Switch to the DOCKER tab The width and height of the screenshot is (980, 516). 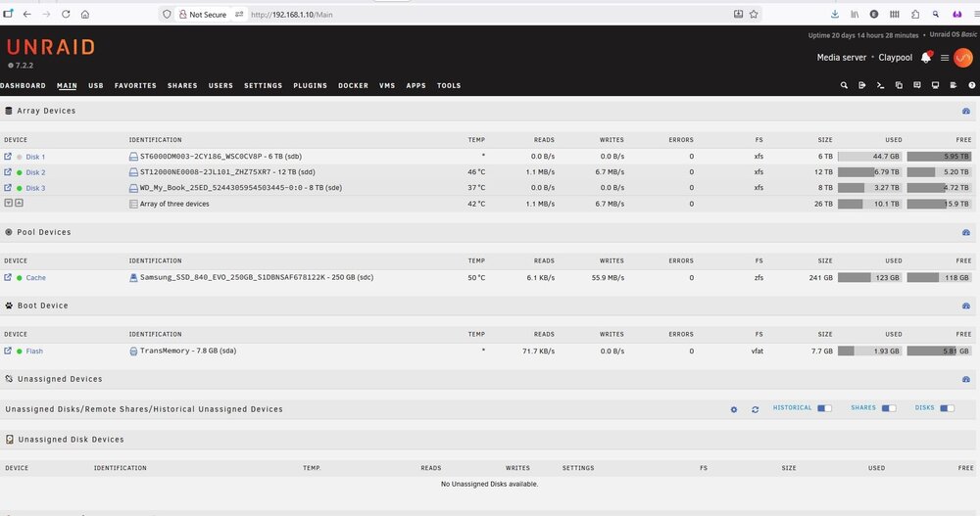[x=353, y=85]
